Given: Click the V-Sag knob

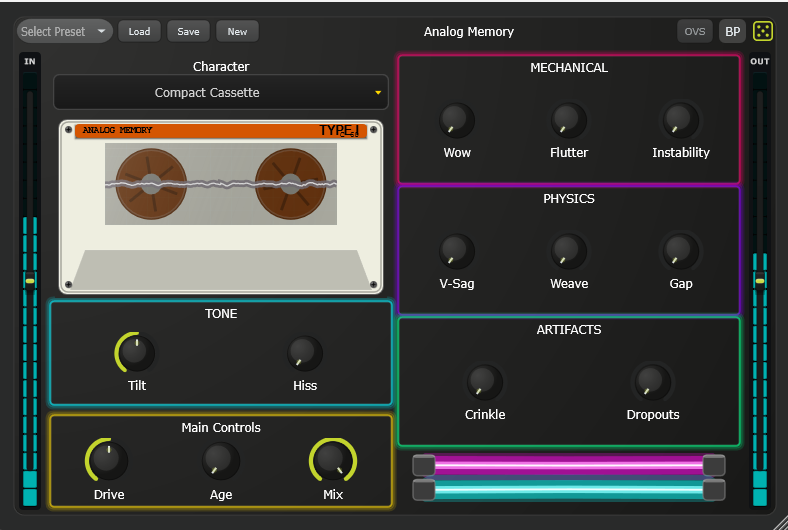Looking at the screenshot, I should point(457,251).
